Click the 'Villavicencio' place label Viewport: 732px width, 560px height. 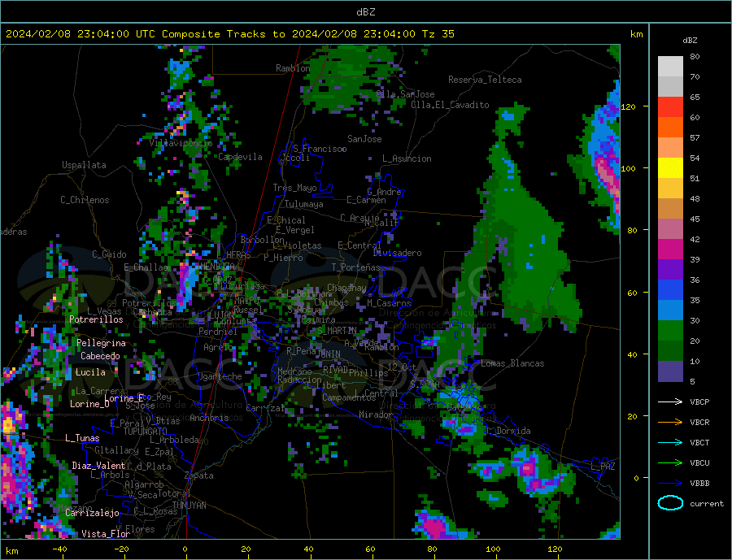point(181,143)
